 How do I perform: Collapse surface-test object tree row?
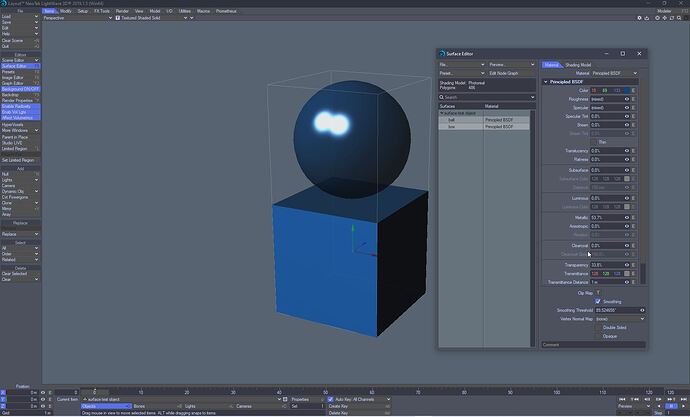[x=441, y=113]
